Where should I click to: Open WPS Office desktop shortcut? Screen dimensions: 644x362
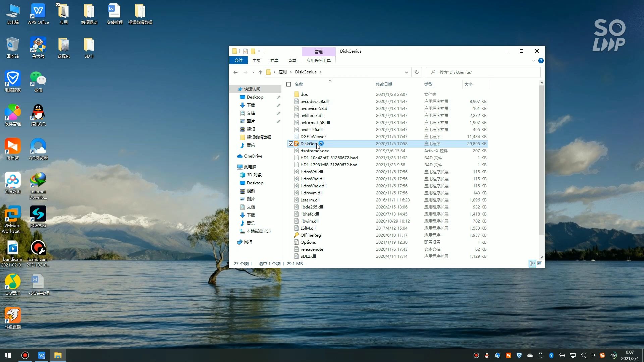(x=38, y=14)
